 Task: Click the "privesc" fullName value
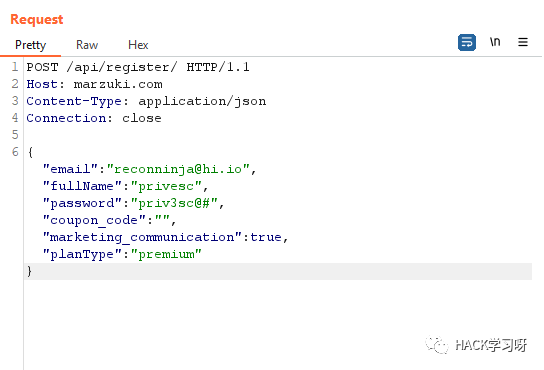click(166, 186)
